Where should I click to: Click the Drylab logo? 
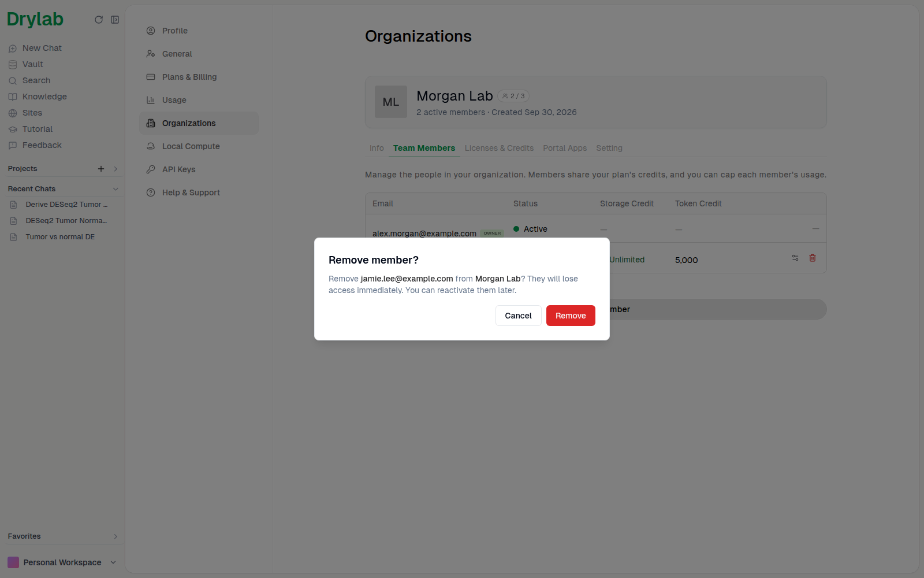click(35, 20)
